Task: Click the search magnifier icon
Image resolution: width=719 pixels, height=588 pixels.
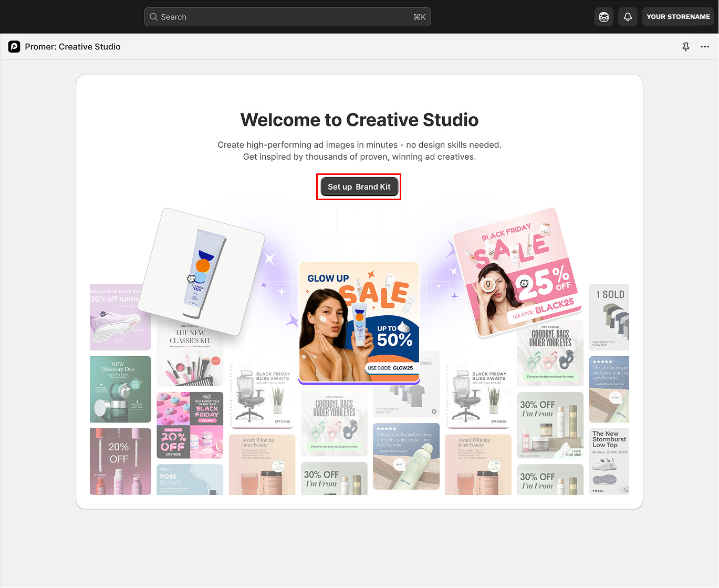Action: pyautogui.click(x=154, y=17)
